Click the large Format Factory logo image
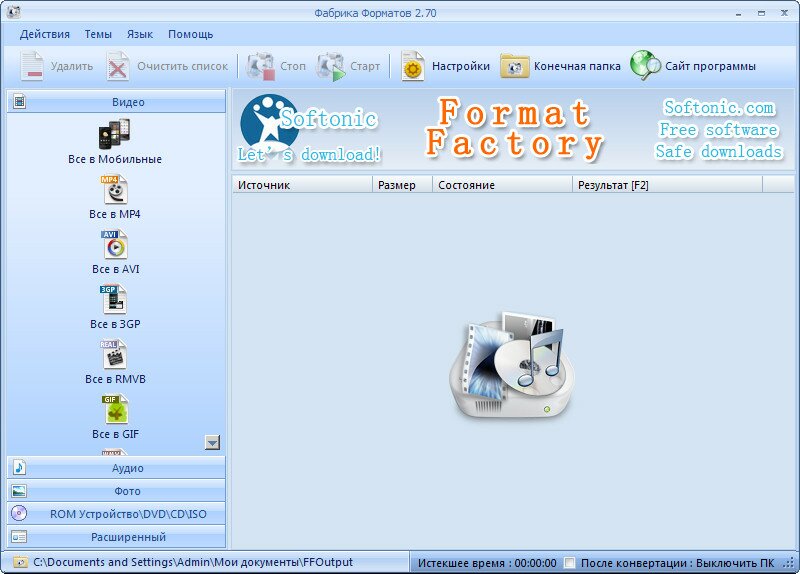800x574 pixels. point(512,364)
